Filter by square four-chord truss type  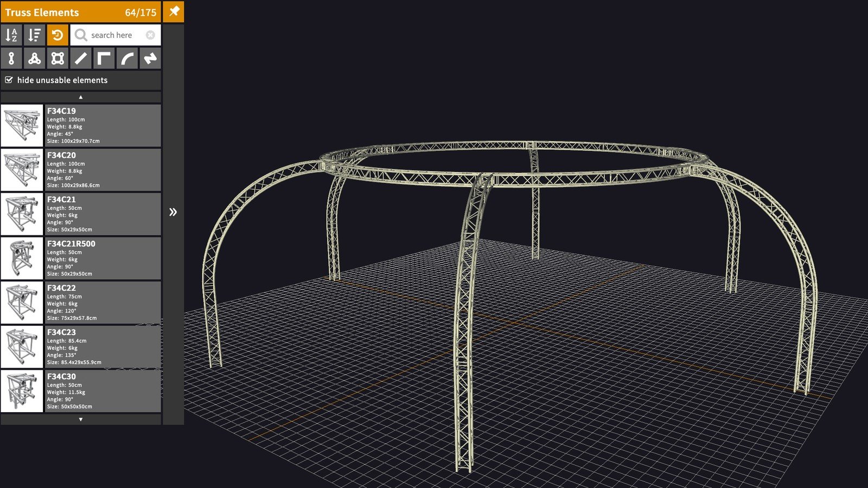click(x=58, y=59)
